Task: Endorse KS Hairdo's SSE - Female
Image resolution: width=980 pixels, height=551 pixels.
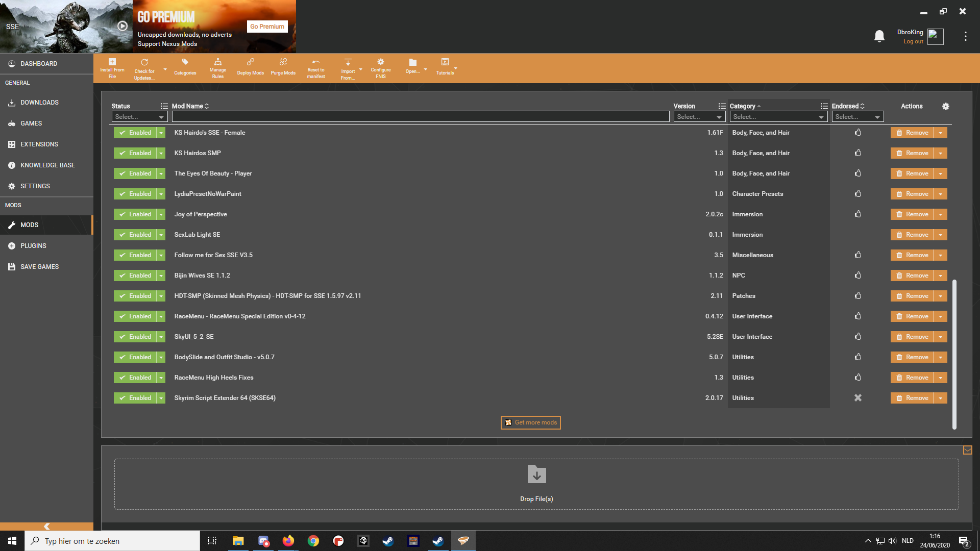Action: 858,132
